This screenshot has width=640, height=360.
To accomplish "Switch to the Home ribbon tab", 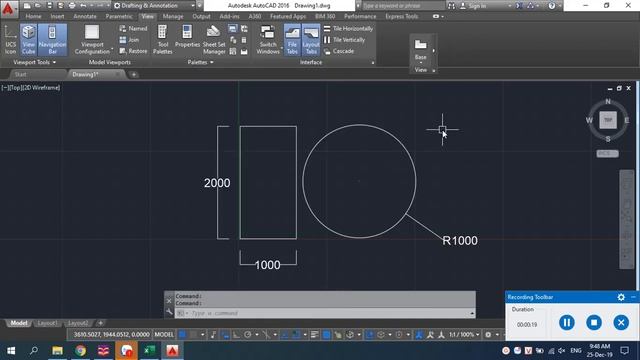I will click(x=33, y=16).
